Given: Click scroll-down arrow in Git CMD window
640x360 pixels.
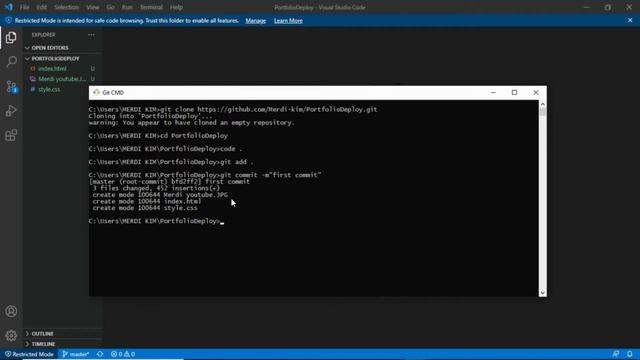Looking at the screenshot, I should click(542, 293).
